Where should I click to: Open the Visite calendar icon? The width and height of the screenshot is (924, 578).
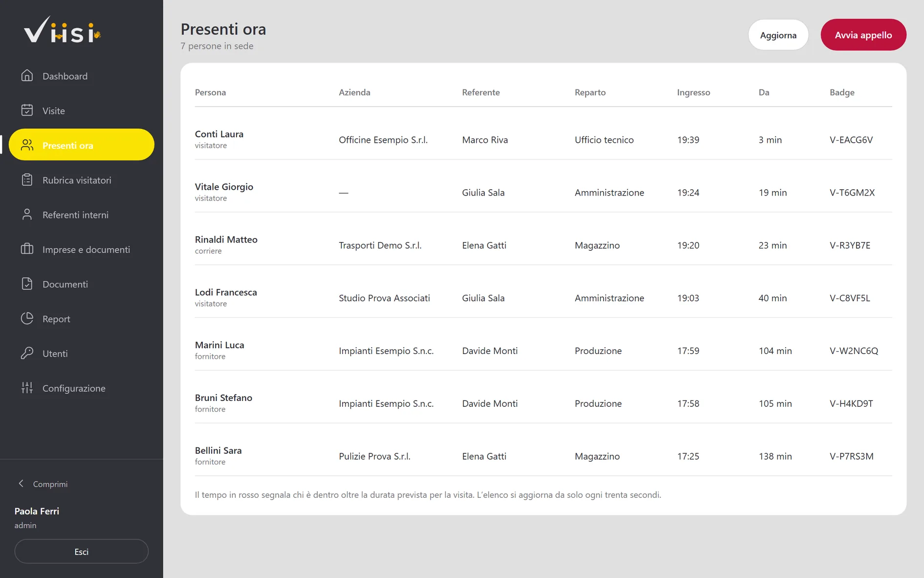(x=27, y=111)
